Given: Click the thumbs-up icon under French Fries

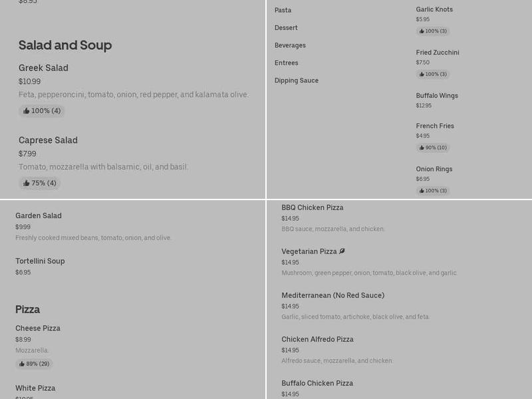Looking at the screenshot, I should (422, 148).
